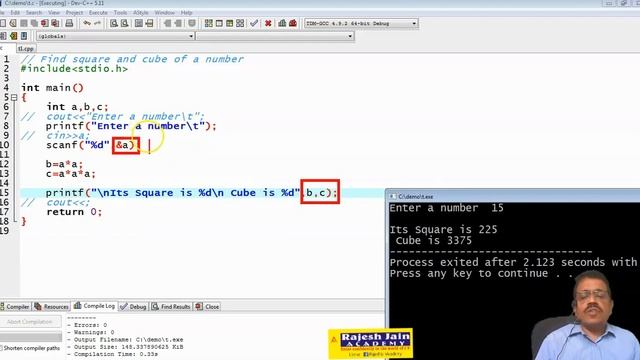Click the Close tab in bottom panel

click(208, 307)
